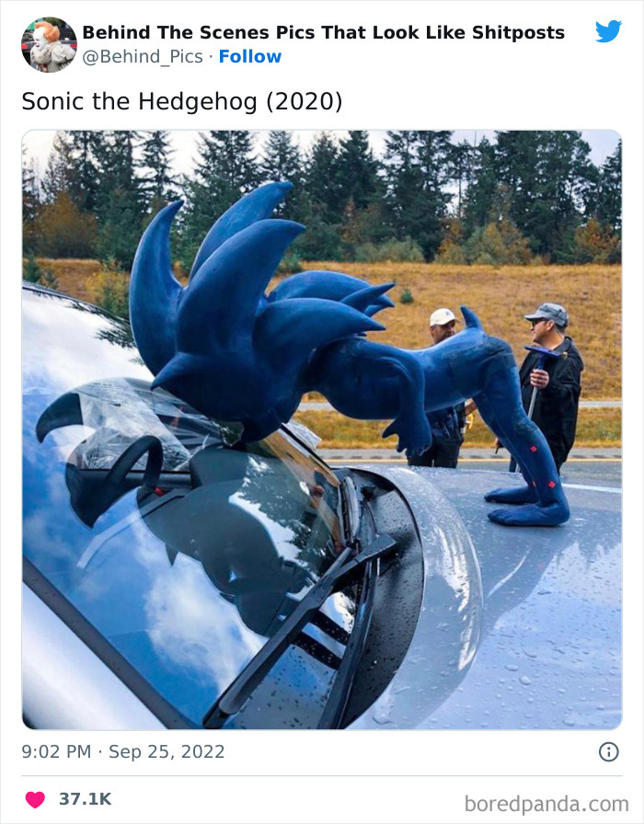The width and height of the screenshot is (644, 824).
Task: Open the Behind The Scenes Pics profile name
Action: point(323,32)
